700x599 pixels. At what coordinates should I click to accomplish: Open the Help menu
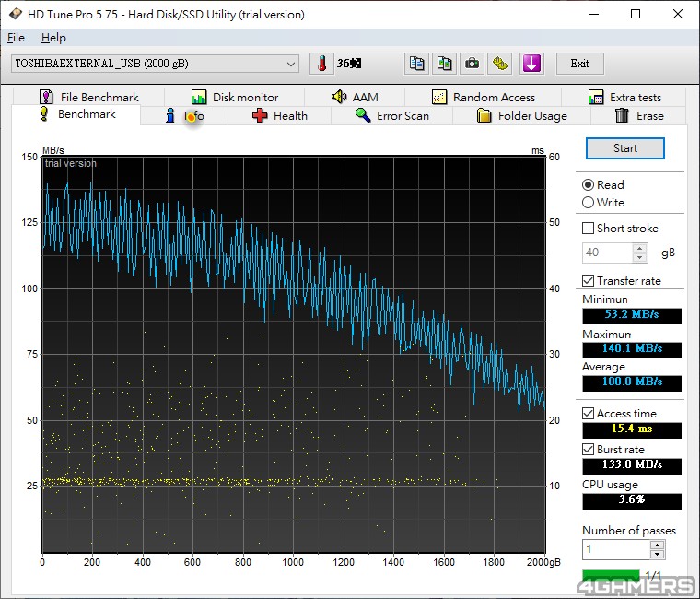coord(53,38)
